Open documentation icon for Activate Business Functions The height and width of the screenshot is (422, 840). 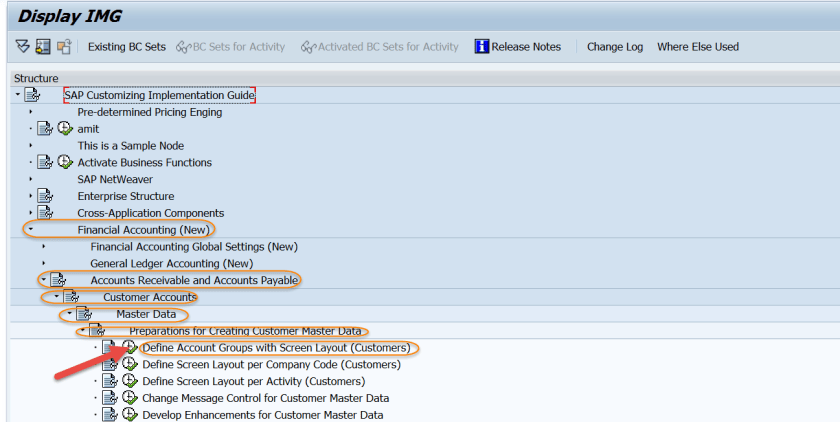point(45,162)
